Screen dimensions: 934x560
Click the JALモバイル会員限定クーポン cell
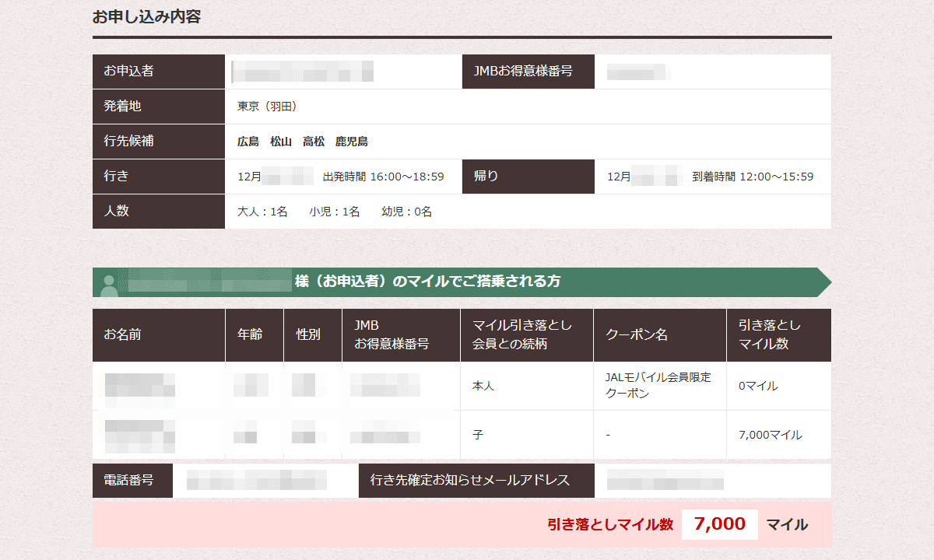point(658,386)
